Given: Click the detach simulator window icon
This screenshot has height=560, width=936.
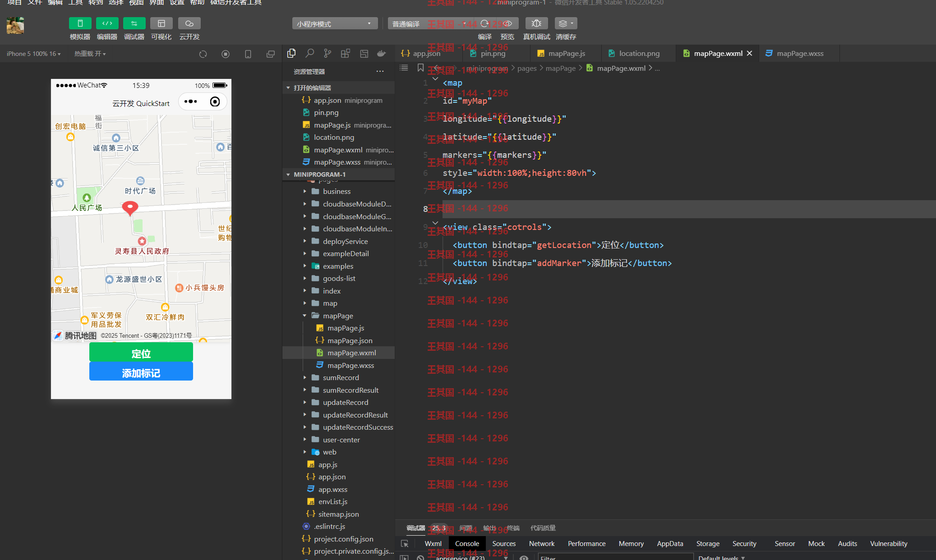Looking at the screenshot, I should pos(271,54).
